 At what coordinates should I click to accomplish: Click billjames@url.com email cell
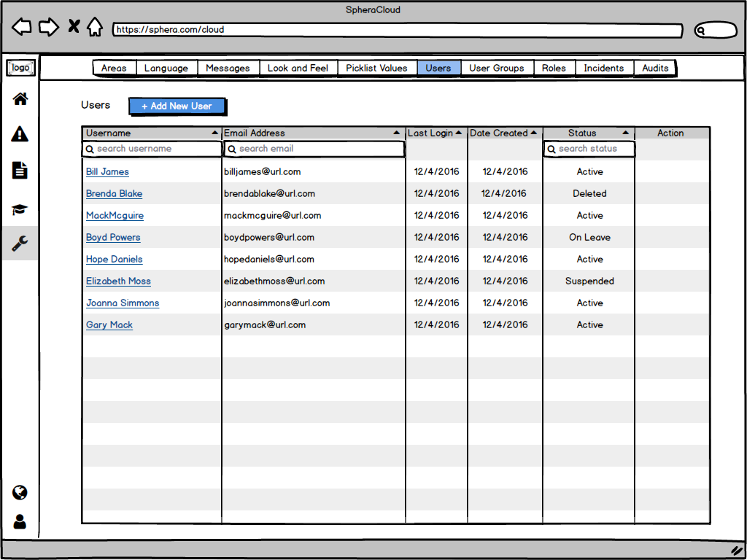point(263,172)
